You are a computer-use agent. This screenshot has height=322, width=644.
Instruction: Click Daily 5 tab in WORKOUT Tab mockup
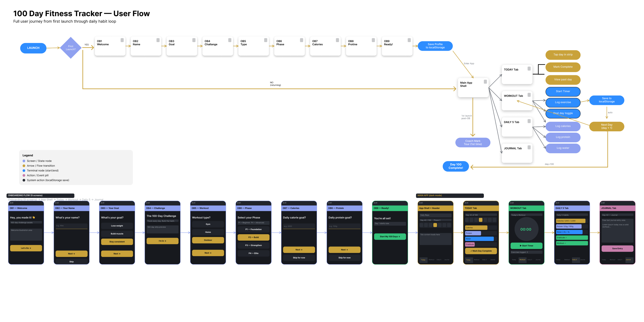(x=530, y=260)
